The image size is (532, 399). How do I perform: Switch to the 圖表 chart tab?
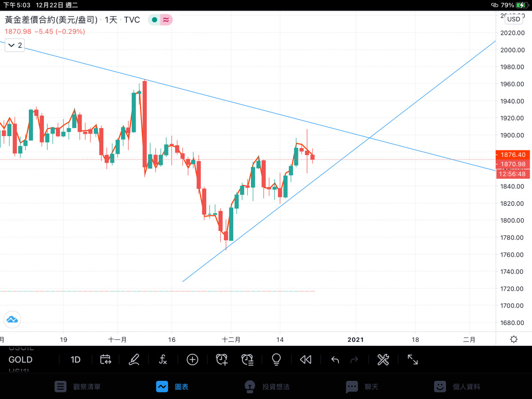pos(172,387)
